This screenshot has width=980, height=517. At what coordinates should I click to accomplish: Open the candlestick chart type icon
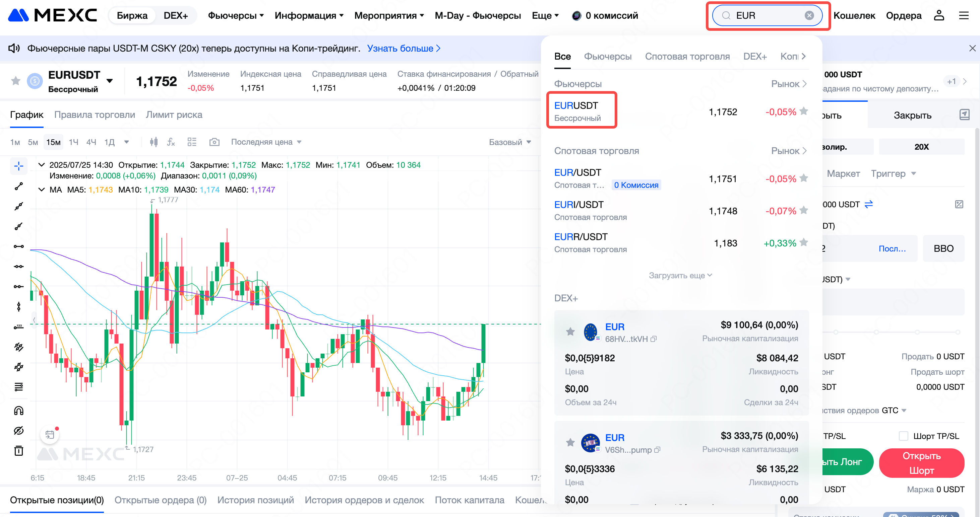[x=154, y=142]
